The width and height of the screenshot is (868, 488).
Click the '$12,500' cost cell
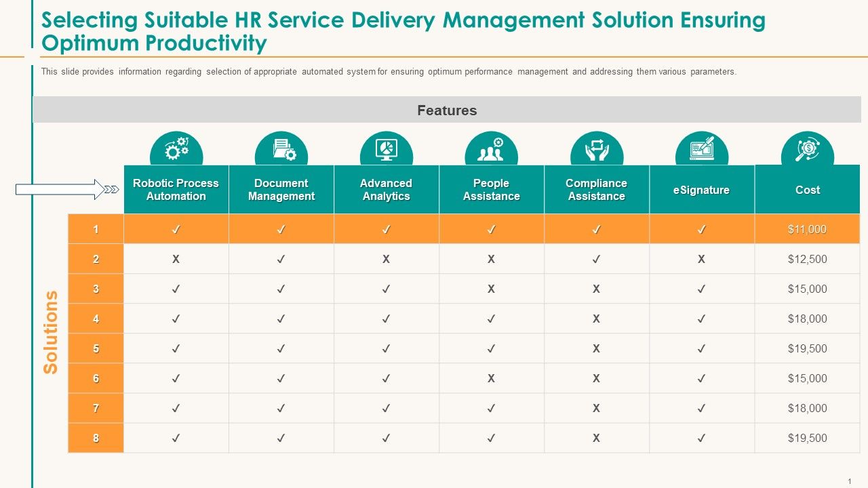pos(807,259)
